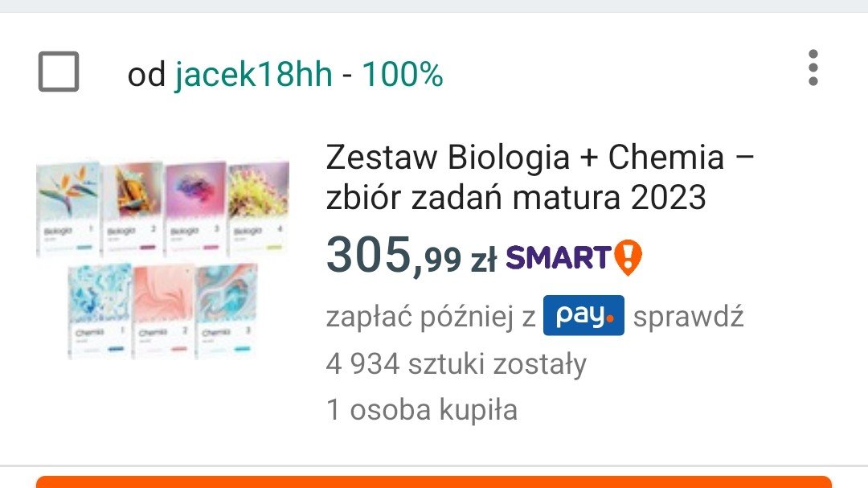Tap the Chemia 3 book cover
The height and width of the screenshot is (488, 868).
point(227,311)
